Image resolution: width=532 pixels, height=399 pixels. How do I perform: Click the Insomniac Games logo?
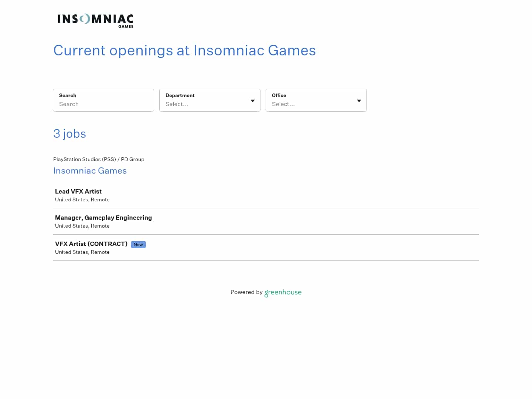95,21
